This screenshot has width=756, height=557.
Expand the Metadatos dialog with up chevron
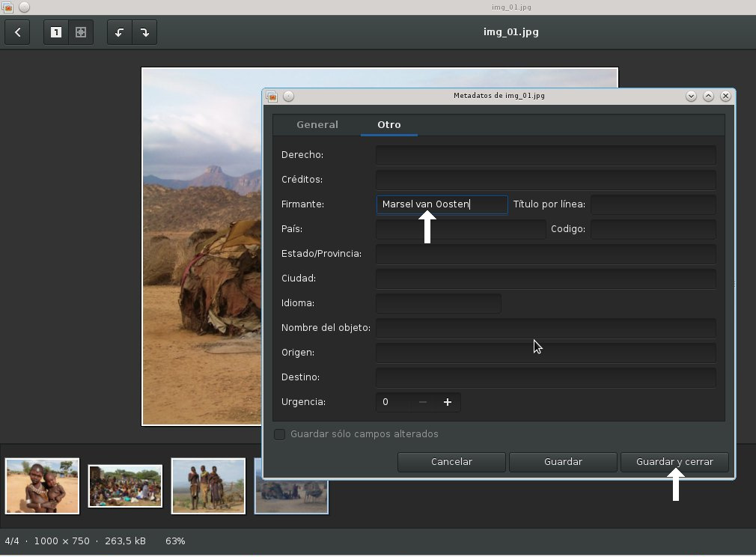pos(708,96)
